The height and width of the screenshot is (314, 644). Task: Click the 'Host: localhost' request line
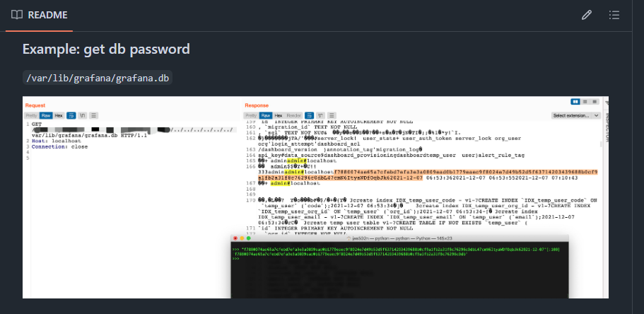[57, 141]
